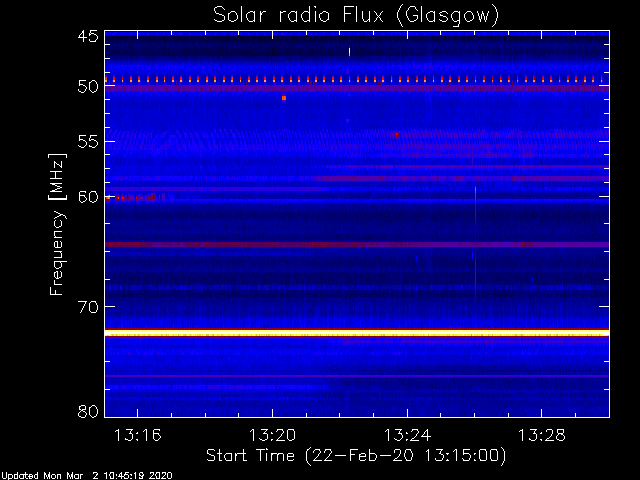The image size is (640, 480).
Task: Click the orange square spot near 51 MHz
Action: pos(284,98)
